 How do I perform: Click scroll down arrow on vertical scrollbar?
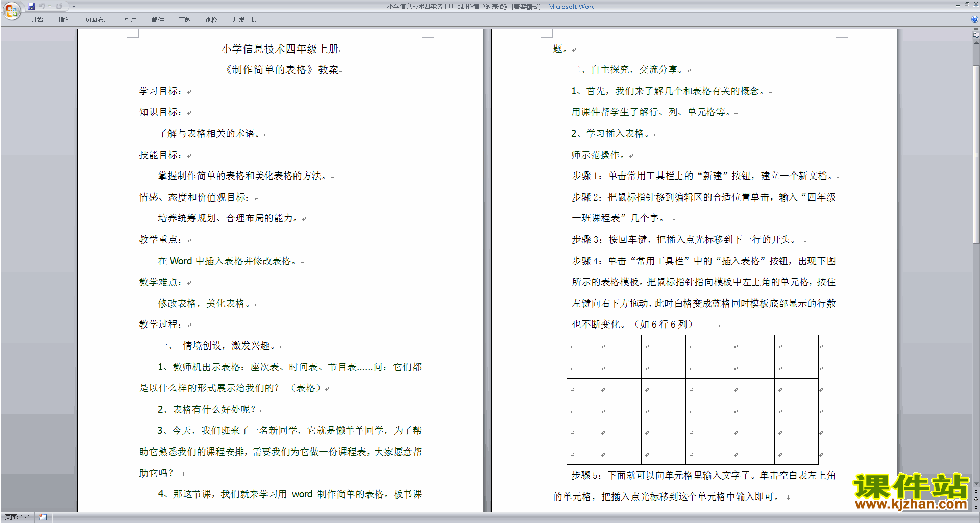[976, 483]
